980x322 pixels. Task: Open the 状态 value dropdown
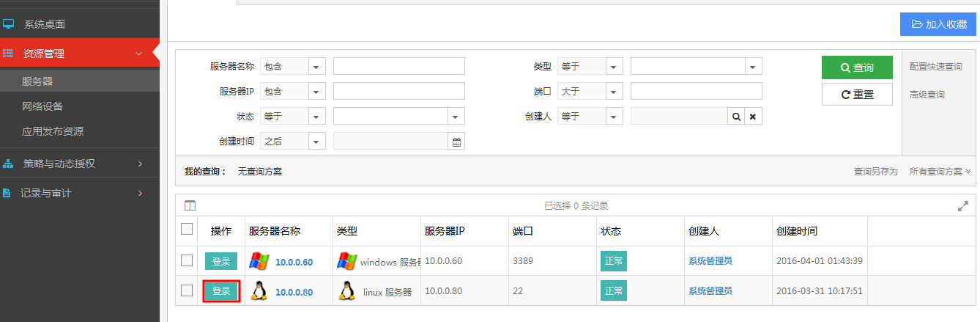pos(456,117)
